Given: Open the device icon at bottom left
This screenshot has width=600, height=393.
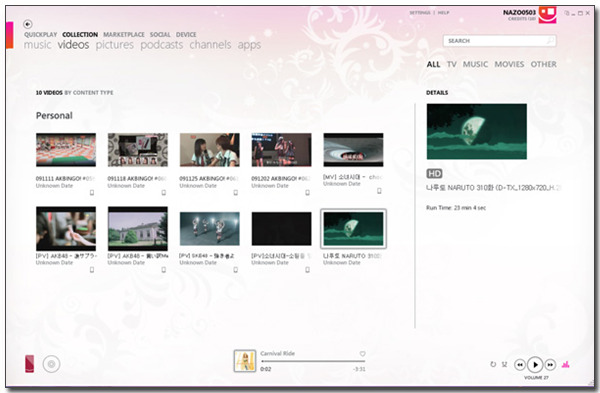Looking at the screenshot, I should pos(29,364).
